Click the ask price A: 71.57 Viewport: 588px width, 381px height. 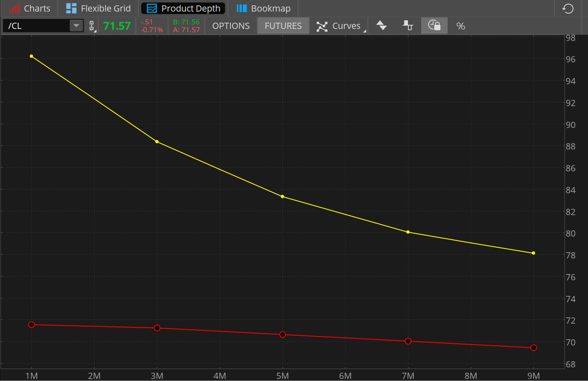[x=186, y=30]
